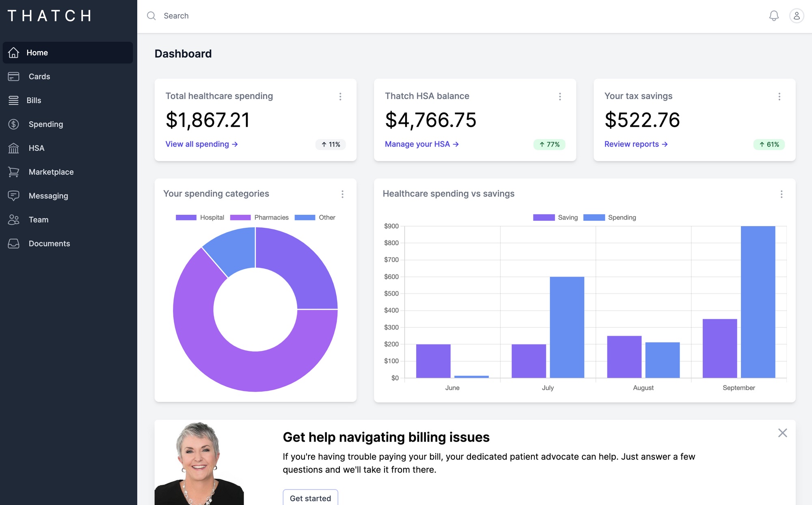Click the Marketplace shopping cart icon
Screen dimensions: 812x505
13,172
